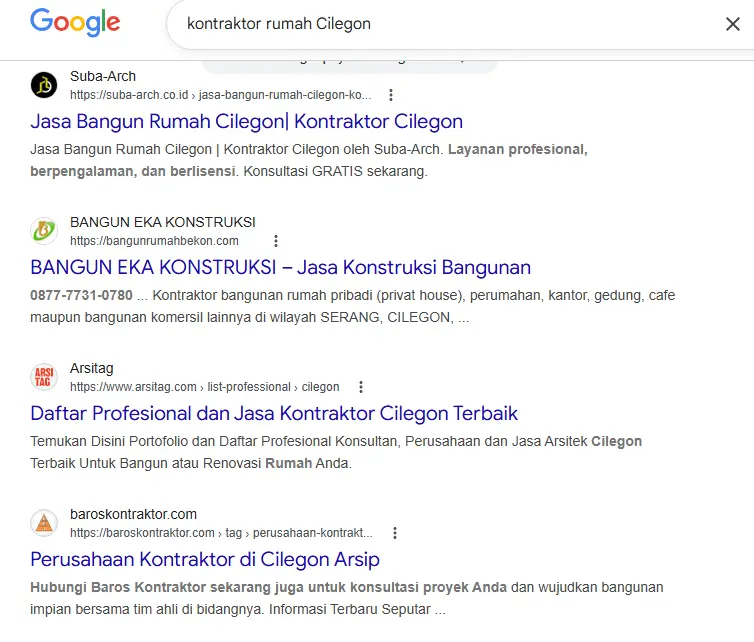Image resolution: width=754 pixels, height=642 pixels.
Task: Open three-dot menu for bangunrumahbekon.com result
Action: pyautogui.click(x=276, y=240)
